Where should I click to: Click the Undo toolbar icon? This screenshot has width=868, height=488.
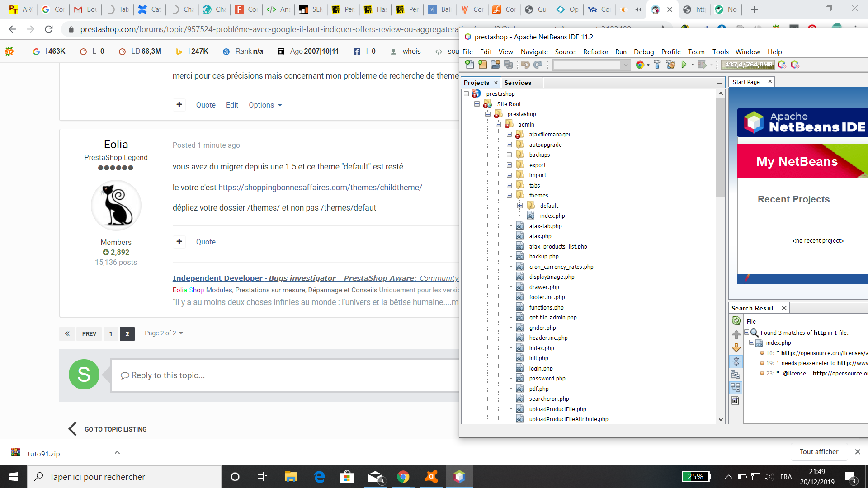(x=525, y=65)
